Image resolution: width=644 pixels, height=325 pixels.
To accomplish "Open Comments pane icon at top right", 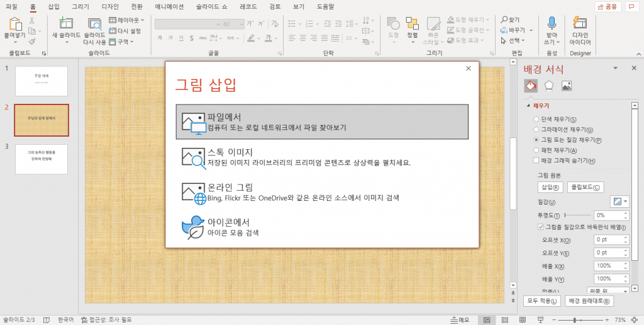I will point(630,6).
